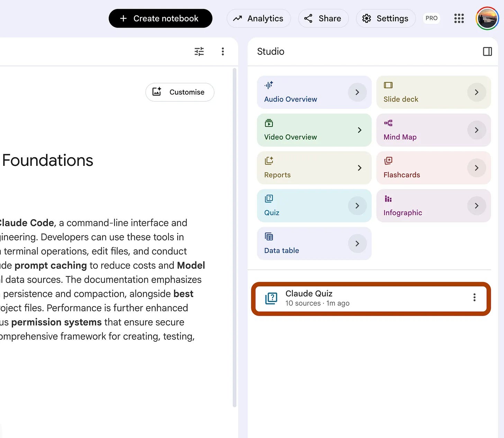Image resolution: width=504 pixels, height=438 pixels.
Task: Expand the Video Overview chevron
Action: (x=359, y=130)
